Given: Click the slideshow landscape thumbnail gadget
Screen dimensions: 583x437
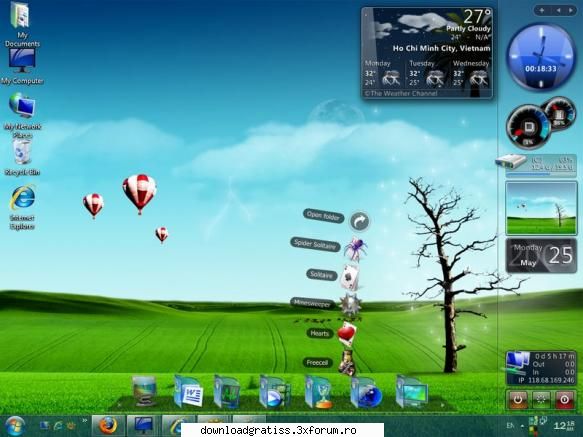Looking at the screenshot, I should (541, 208).
